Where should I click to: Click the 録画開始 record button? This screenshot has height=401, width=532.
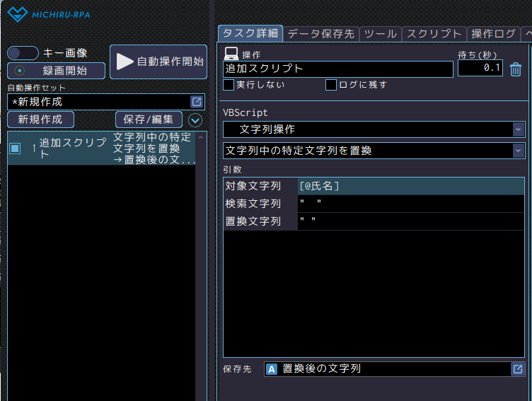[57, 71]
